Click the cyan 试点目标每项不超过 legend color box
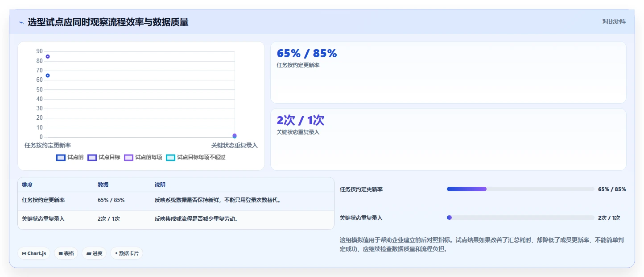The image size is (644, 277). tap(171, 157)
